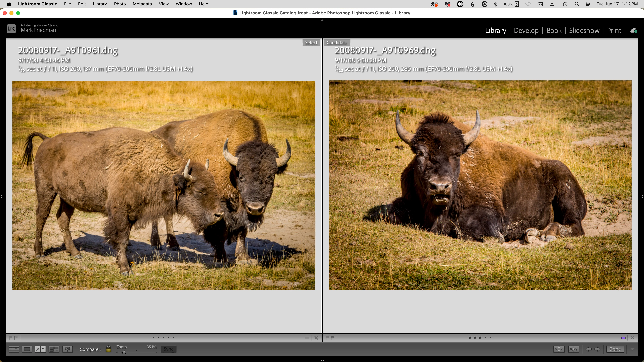The height and width of the screenshot is (362, 644).
Task: Click the Done button
Action: [x=615, y=349]
